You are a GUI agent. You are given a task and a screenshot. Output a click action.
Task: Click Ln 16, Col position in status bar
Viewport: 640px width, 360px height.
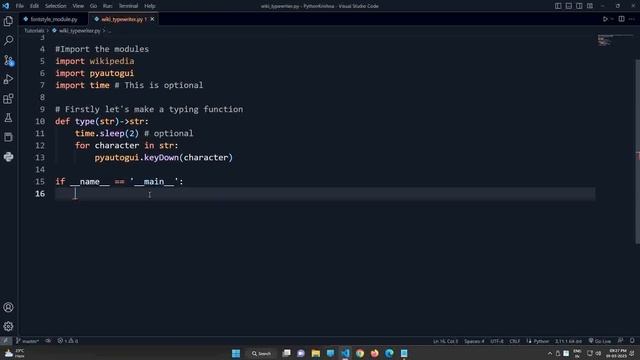pyautogui.click(x=445, y=341)
